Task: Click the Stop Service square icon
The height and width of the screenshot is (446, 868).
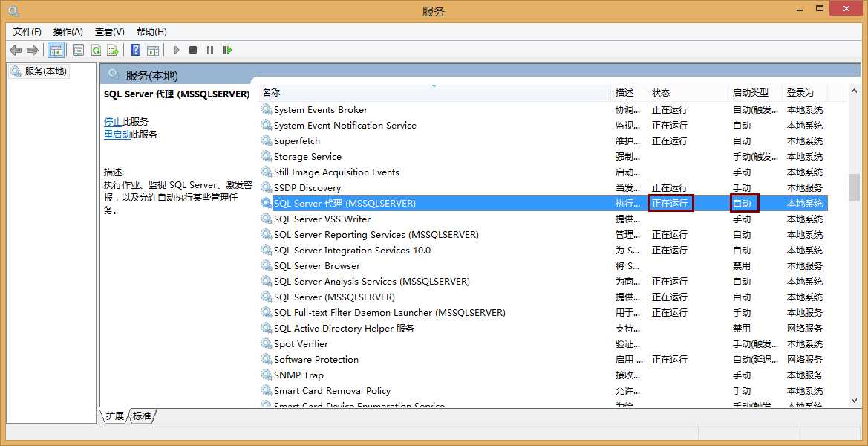Action: pos(192,50)
